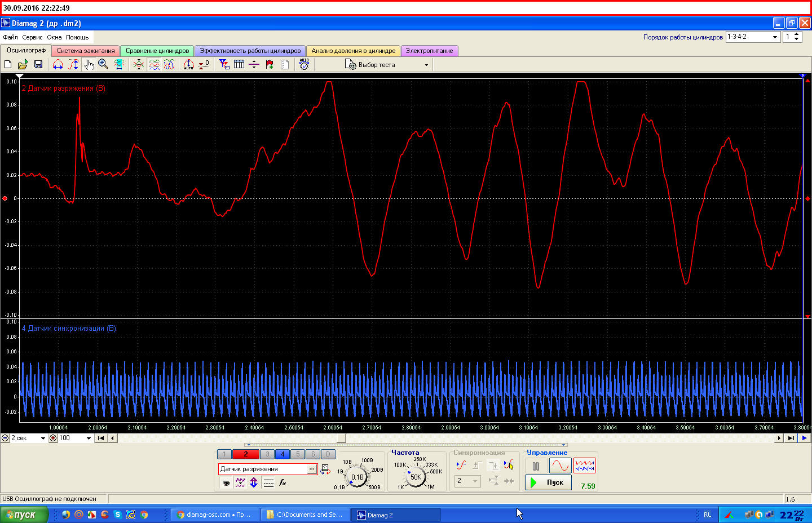The width and height of the screenshot is (812, 523).
Task: Click the horizontal divider marker icon
Action: pos(254,64)
